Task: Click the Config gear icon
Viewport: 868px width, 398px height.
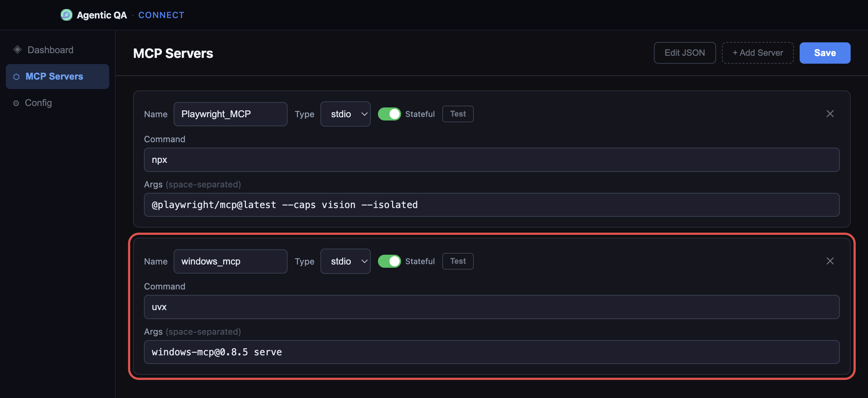Action: (16, 103)
